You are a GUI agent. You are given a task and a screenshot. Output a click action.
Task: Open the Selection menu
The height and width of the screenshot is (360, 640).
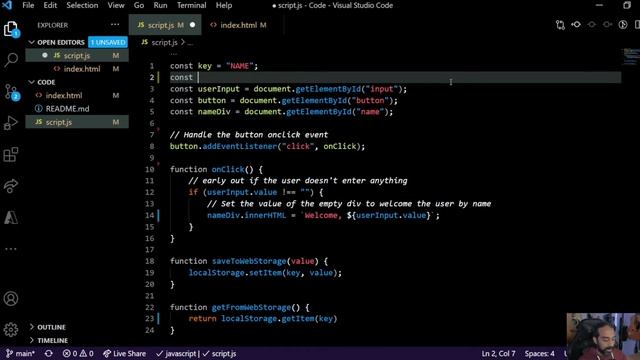pyautogui.click(x=82, y=5)
